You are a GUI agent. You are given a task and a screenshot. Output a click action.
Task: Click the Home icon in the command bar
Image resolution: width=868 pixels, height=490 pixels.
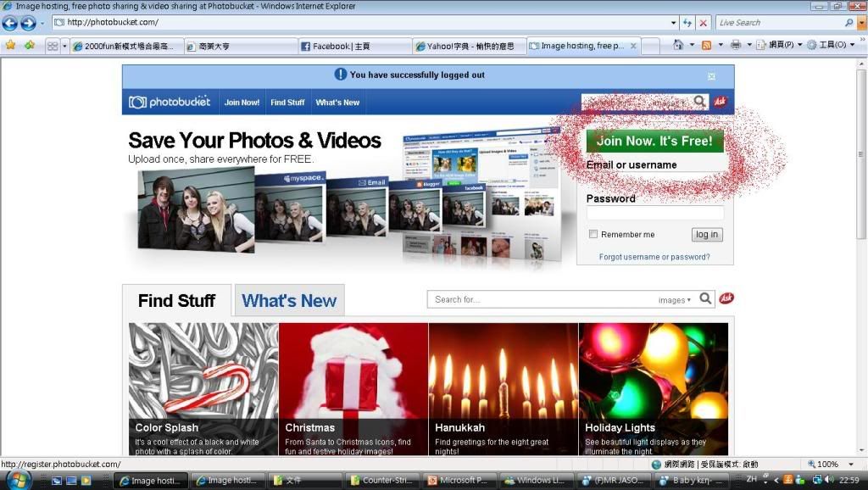678,45
